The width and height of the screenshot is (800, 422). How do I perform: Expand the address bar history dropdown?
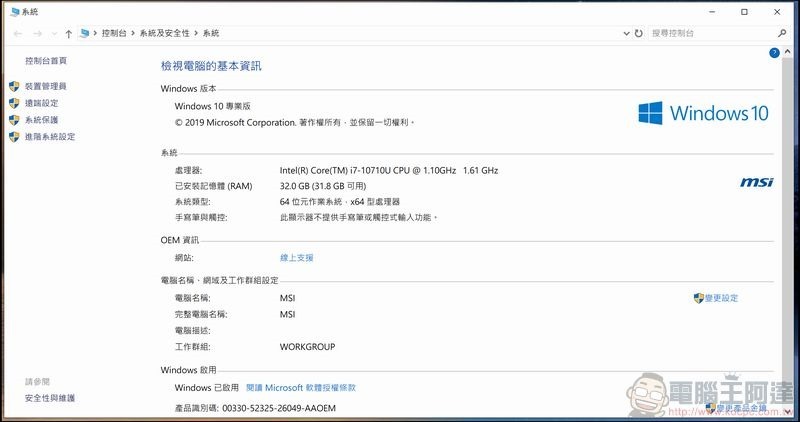(x=627, y=33)
